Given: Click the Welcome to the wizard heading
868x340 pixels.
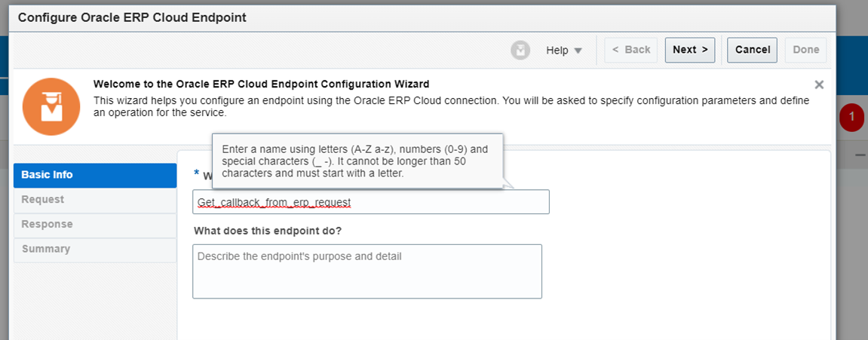Looking at the screenshot, I should coord(261,84).
